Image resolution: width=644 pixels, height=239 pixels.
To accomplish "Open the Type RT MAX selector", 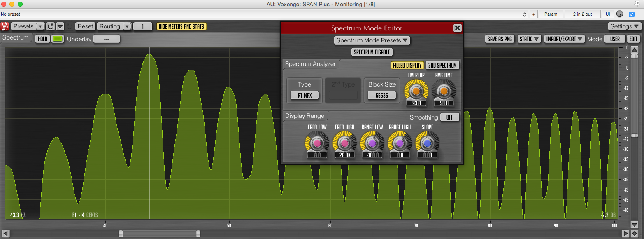I will [305, 95].
